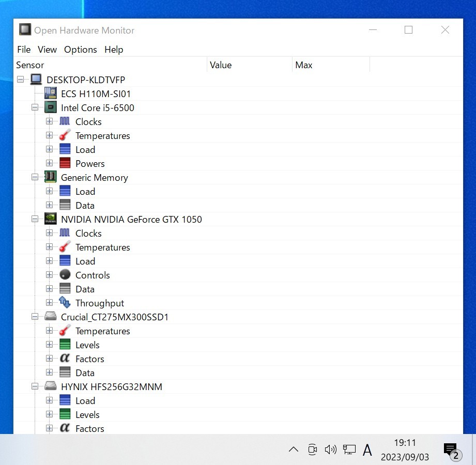Expand Factors under Crucial SSD
The width and height of the screenshot is (476, 465).
(x=49, y=359)
